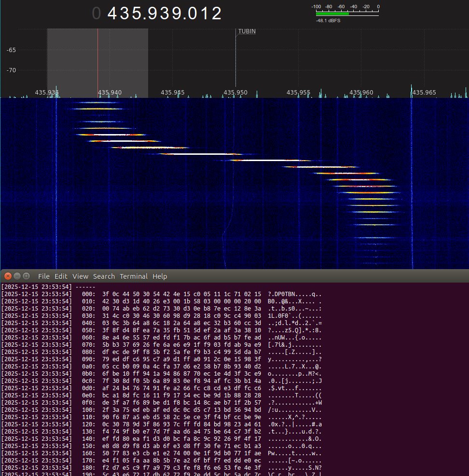Click the digit 1 in the frequency display
This screenshot has height=476, width=469.
tap(205, 14)
